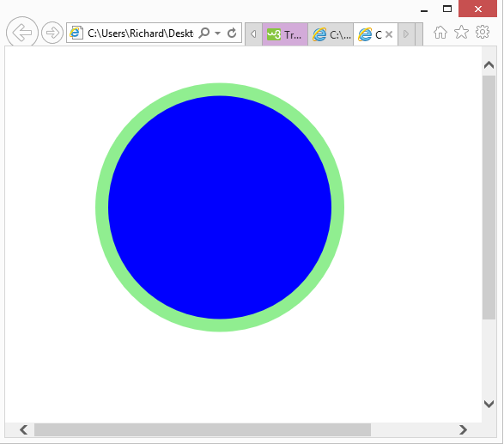Click the page icon in the address bar
Screen dimensions: 504x444
(76, 33)
